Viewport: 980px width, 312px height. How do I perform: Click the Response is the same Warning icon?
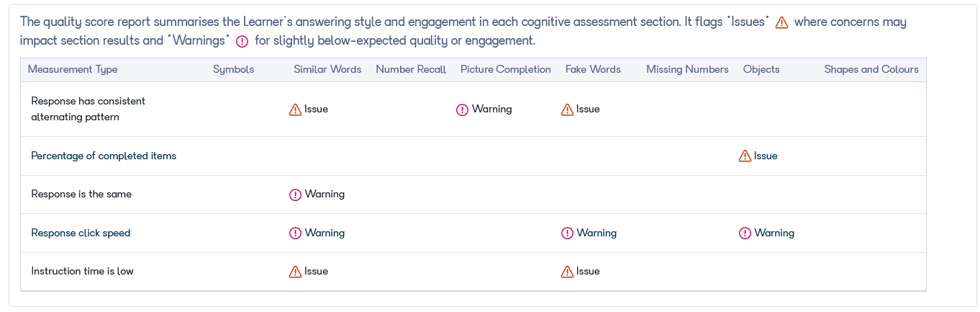coord(295,195)
